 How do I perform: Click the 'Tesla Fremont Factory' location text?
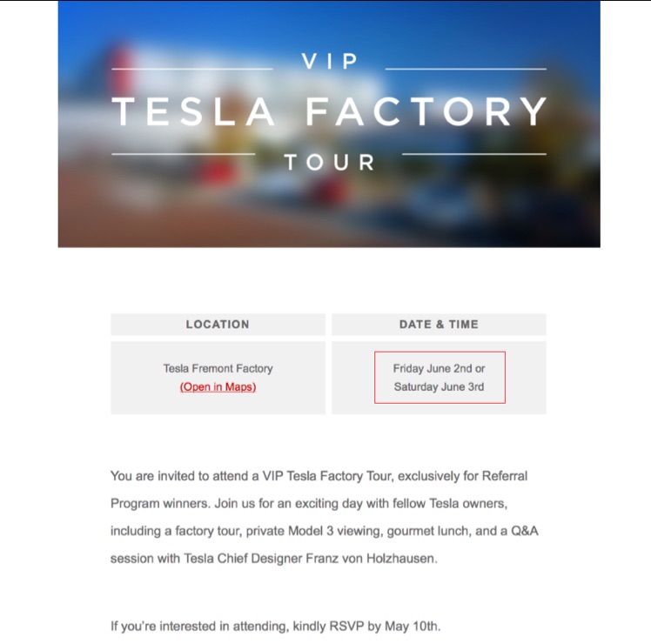pos(218,368)
